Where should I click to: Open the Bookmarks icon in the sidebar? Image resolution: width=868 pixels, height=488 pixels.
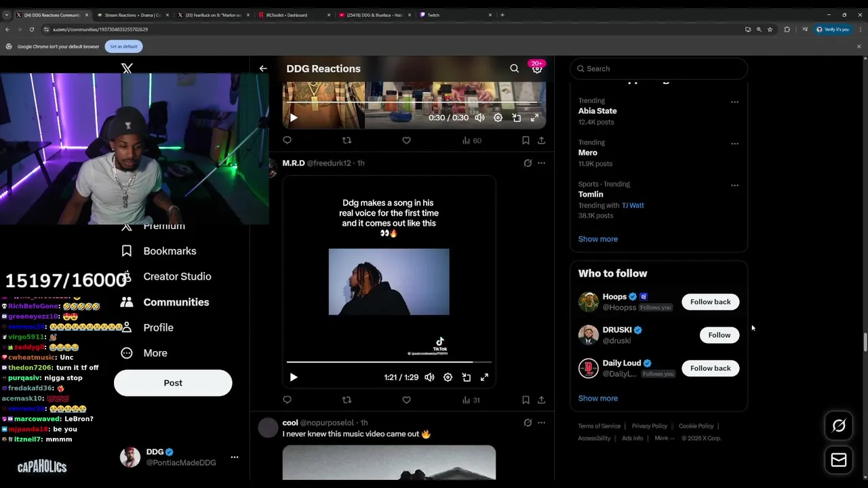click(x=126, y=251)
